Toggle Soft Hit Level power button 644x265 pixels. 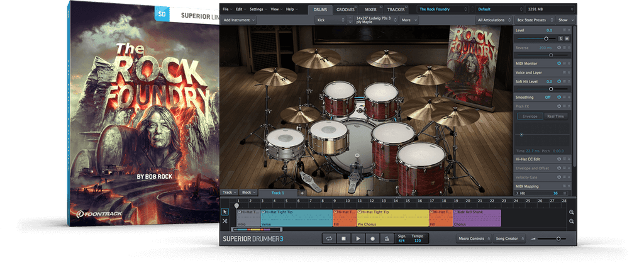coord(559,82)
